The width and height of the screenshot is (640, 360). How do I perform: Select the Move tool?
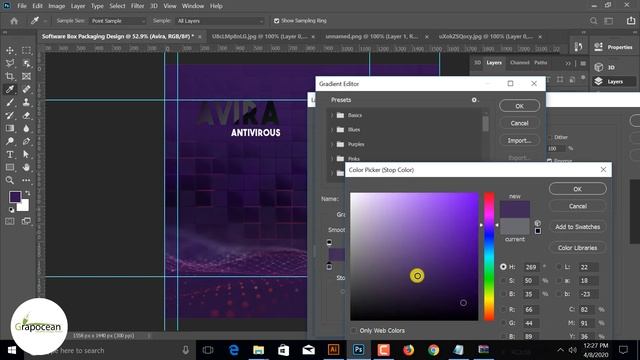coord(10,50)
